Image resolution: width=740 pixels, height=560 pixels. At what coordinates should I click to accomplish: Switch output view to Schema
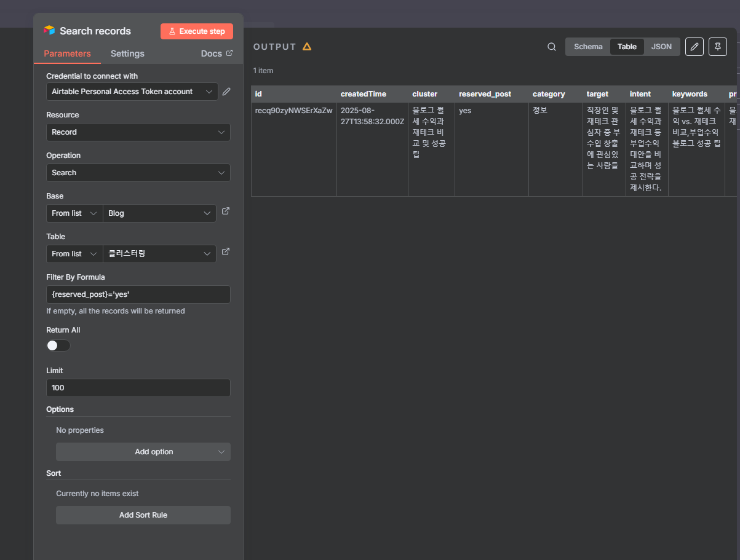point(588,47)
